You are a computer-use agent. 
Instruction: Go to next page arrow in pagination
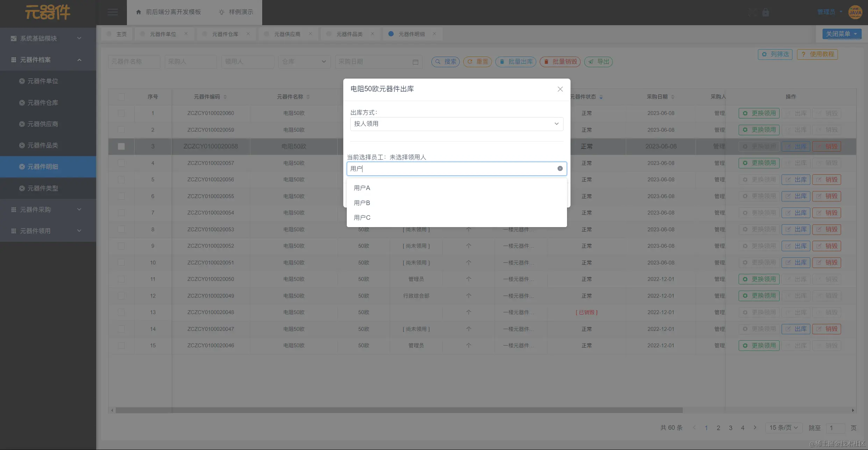pyautogui.click(x=755, y=427)
